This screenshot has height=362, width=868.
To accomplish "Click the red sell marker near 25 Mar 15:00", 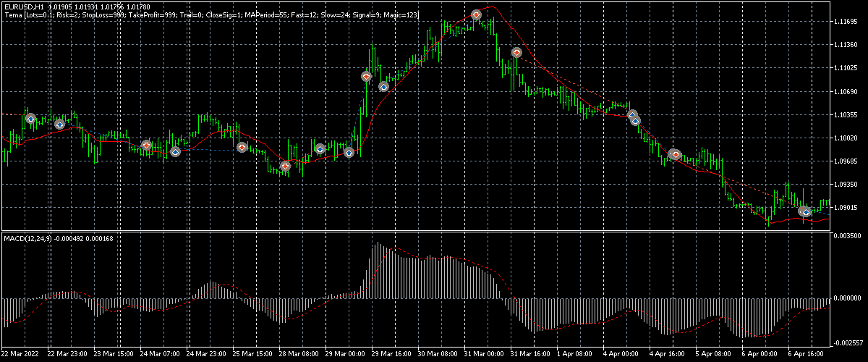I will pyautogui.click(x=242, y=147).
